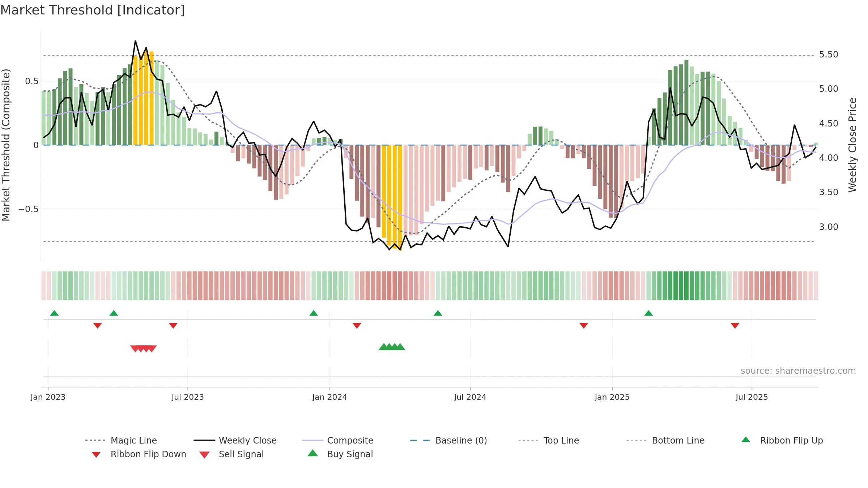
Task: Click the 5.50 price axis label
Action: tap(829, 55)
